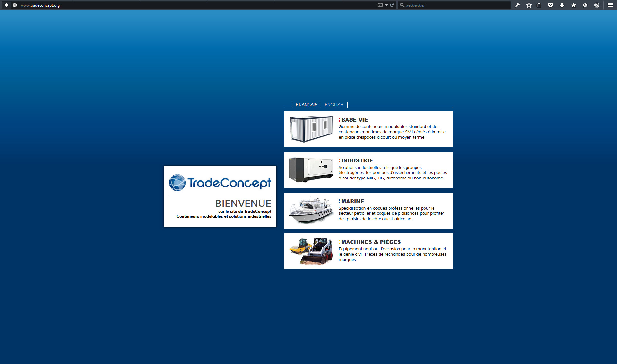Viewport: 617px width, 364px height.
Task: Open the chat smiley bubble icon
Action: point(585,5)
